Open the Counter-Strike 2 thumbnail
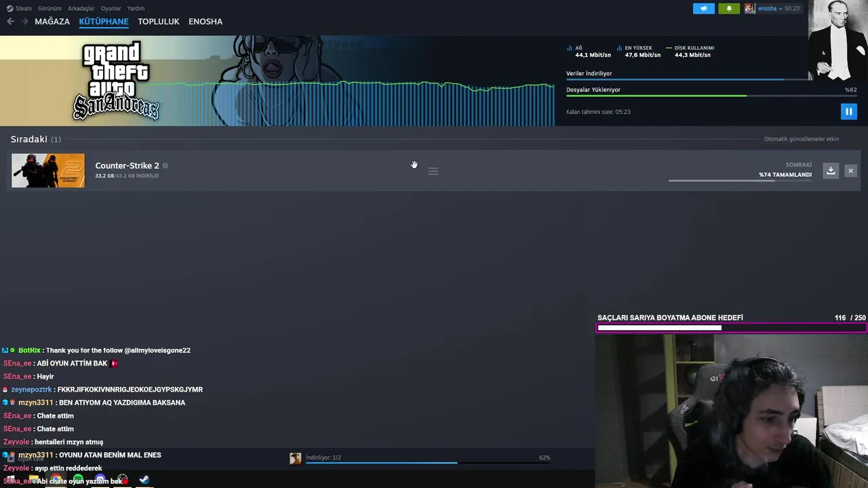Viewport: 868px width, 488px height. tap(48, 171)
